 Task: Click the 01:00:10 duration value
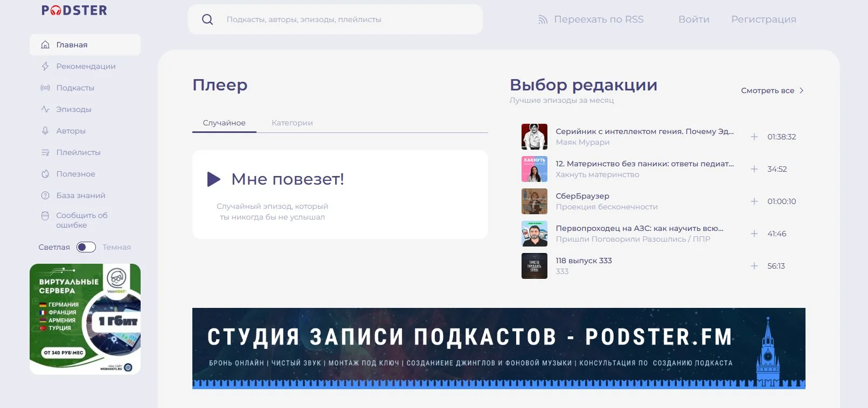click(x=781, y=201)
